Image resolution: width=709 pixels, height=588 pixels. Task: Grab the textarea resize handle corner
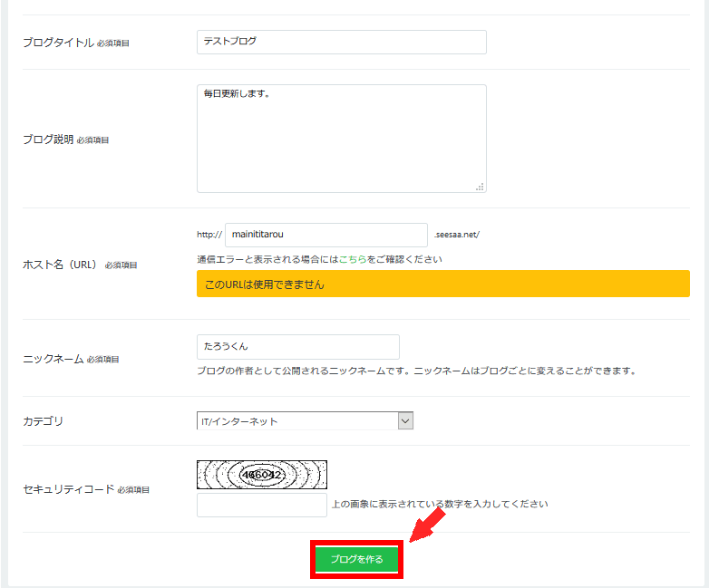click(481, 187)
